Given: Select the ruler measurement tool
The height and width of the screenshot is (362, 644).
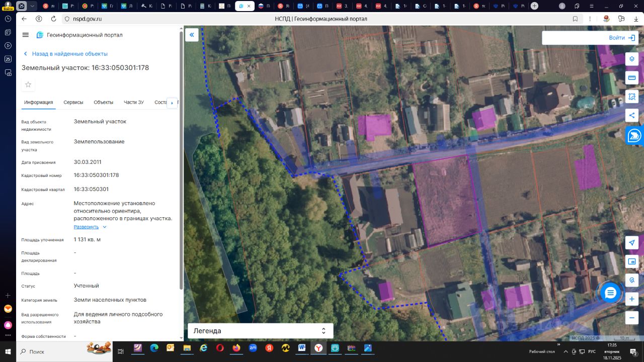Looking at the screenshot, I should (632, 77).
